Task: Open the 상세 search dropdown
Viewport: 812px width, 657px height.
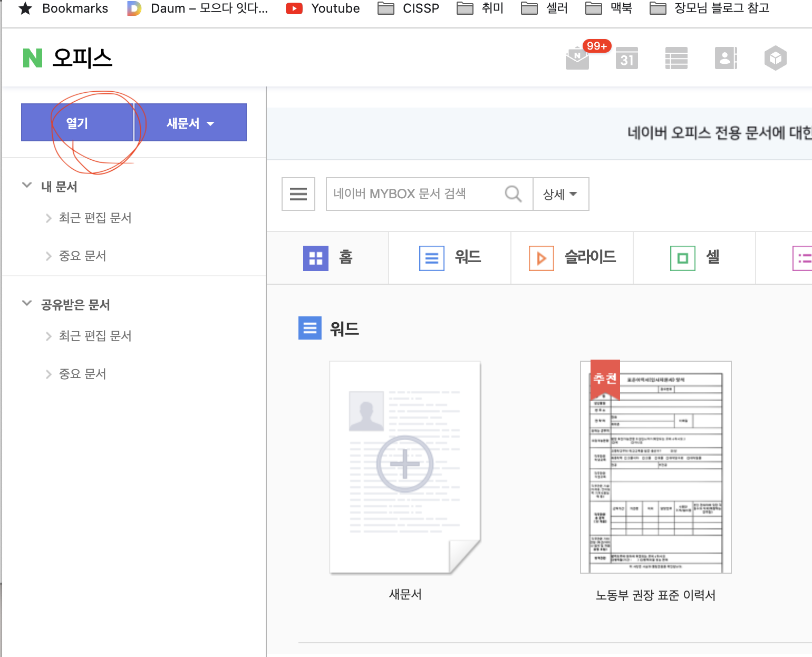Action: click(x=561, y=194)
